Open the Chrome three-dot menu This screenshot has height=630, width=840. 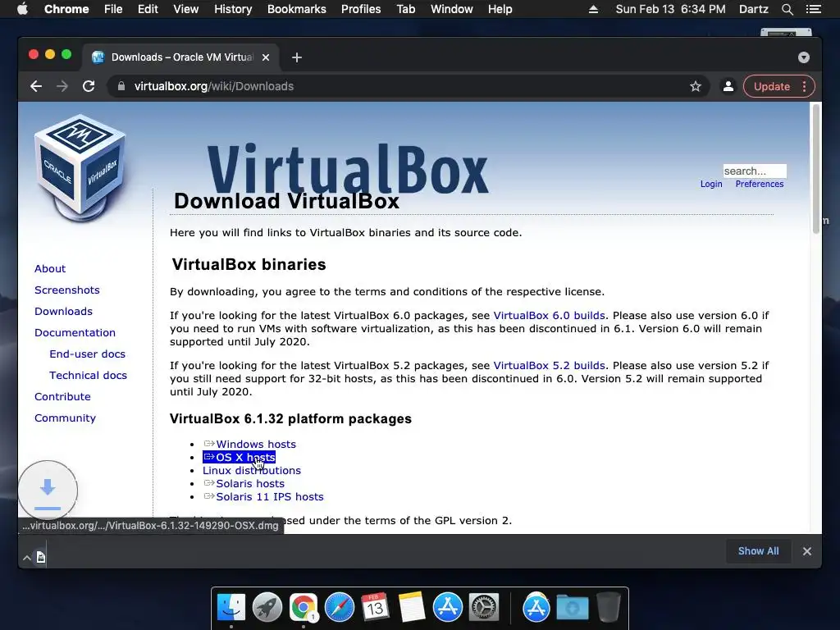[804, 86]
